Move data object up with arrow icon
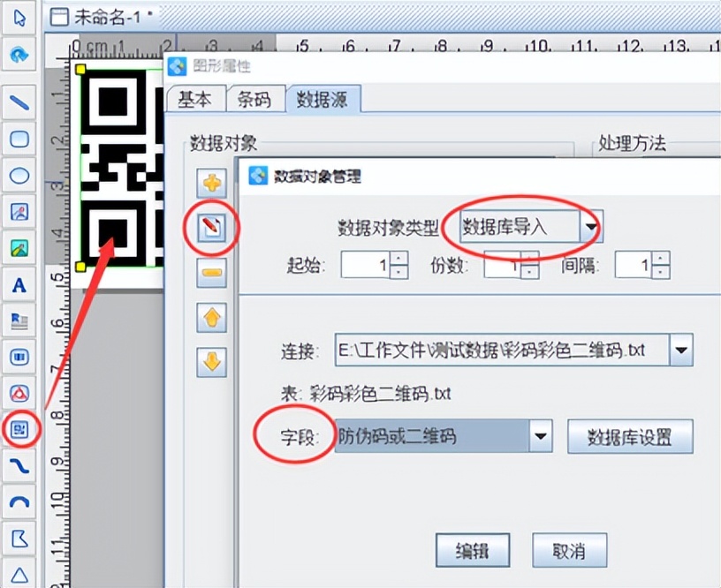 [x=211, y=318]
